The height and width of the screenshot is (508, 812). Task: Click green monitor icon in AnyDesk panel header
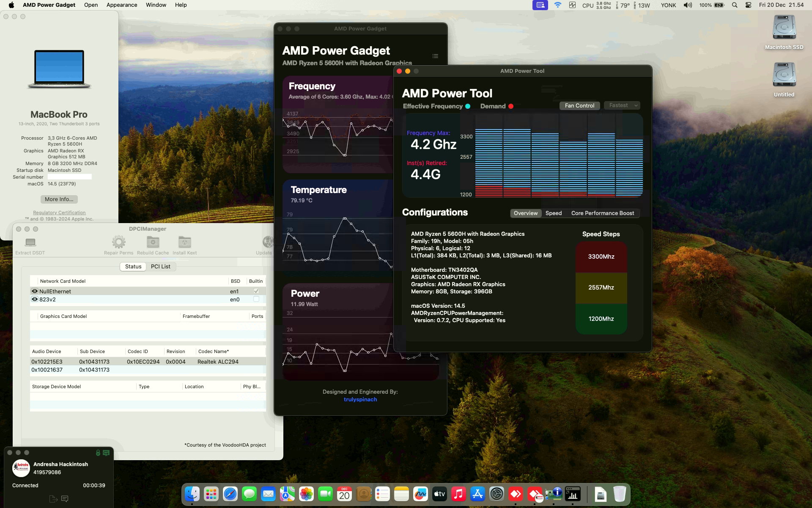pos(106,453)
